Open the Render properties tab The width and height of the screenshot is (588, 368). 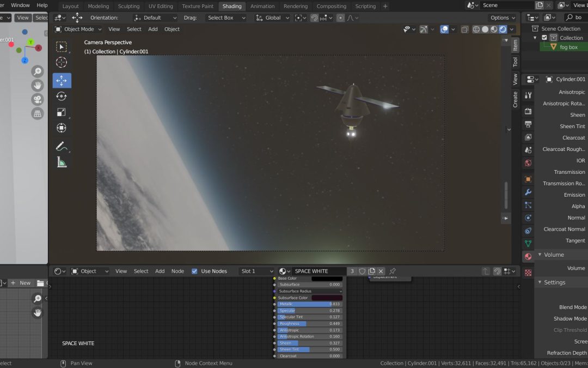(x=528, y=111)
